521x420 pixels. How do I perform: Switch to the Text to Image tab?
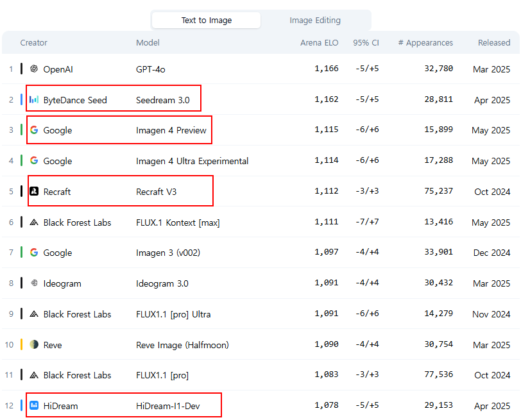206,21
